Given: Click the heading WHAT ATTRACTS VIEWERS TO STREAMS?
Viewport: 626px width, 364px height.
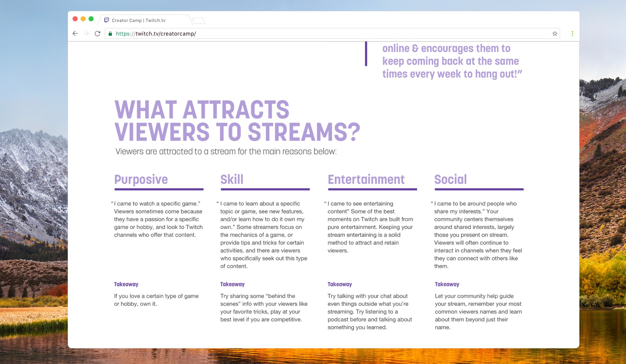Looking at the screenshot, I should click(237, 121).
